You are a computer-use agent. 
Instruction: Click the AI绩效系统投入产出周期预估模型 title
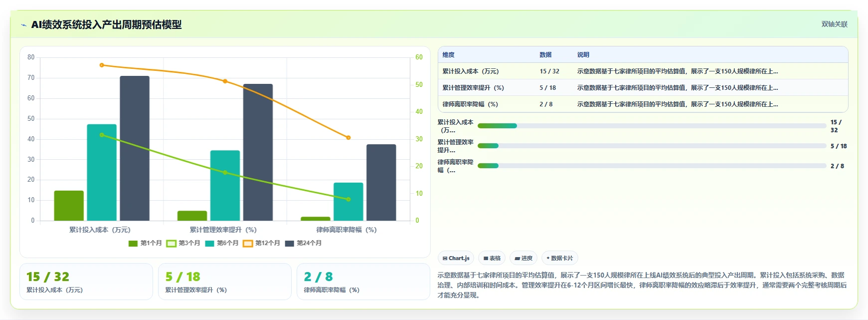click(106, 24)
